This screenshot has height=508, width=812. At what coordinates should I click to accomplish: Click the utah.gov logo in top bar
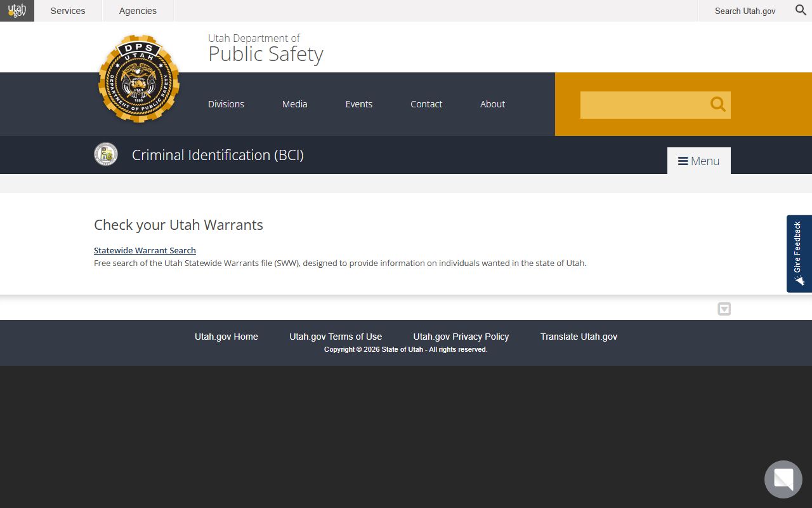pos(17,11)
